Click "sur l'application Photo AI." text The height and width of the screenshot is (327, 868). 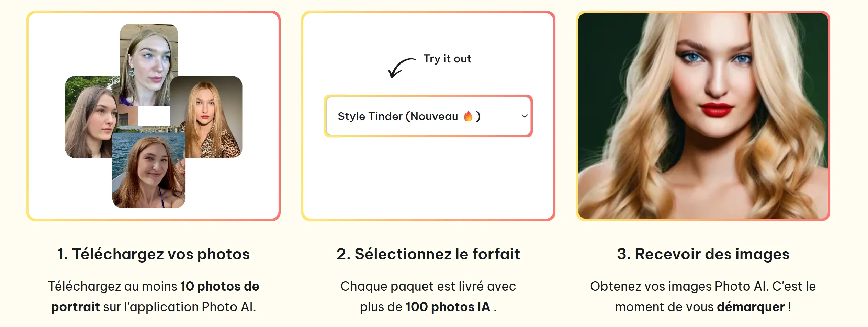coord(180,307)
